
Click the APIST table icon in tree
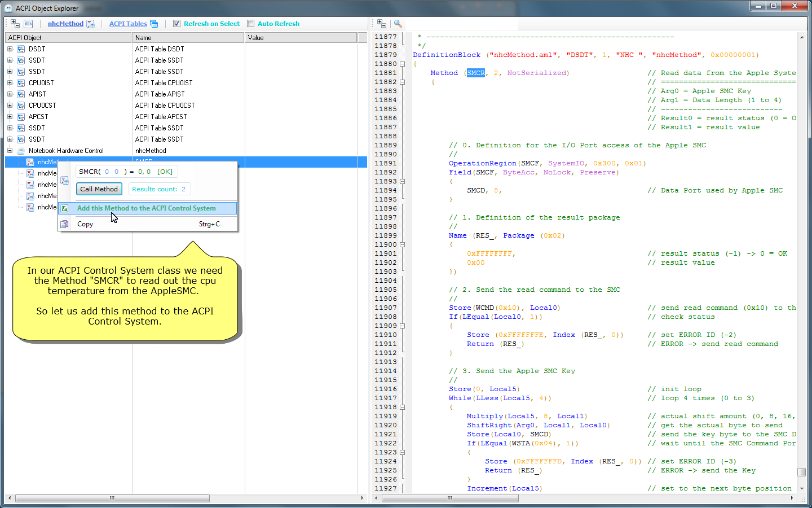pos(21,94)
